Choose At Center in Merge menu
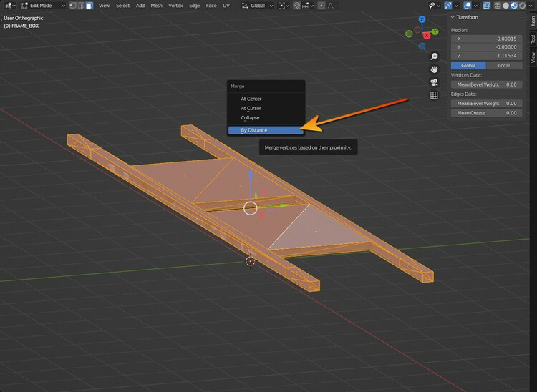The height and width of the screenshot is (392, 537). pyautogui.click(x=266, y=99)
